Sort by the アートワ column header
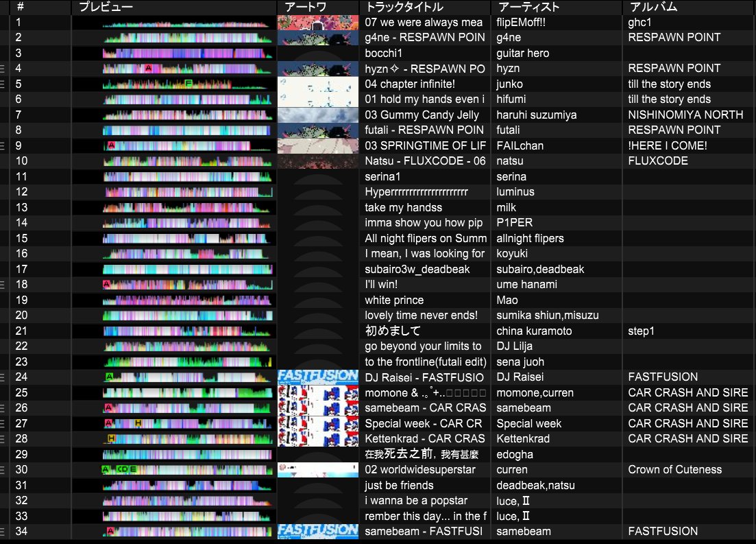The image size is (756, 544). point(305,7)
